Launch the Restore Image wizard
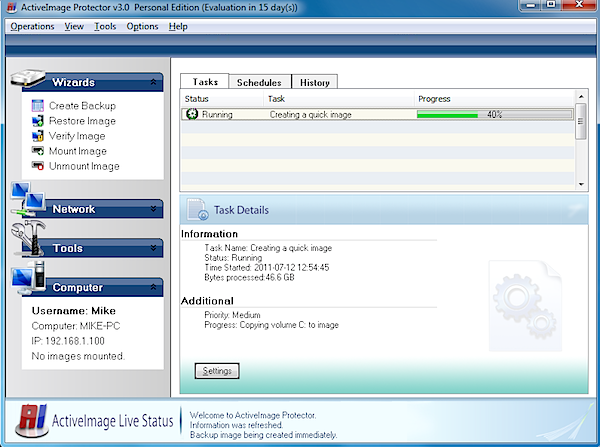 [82, 121]
